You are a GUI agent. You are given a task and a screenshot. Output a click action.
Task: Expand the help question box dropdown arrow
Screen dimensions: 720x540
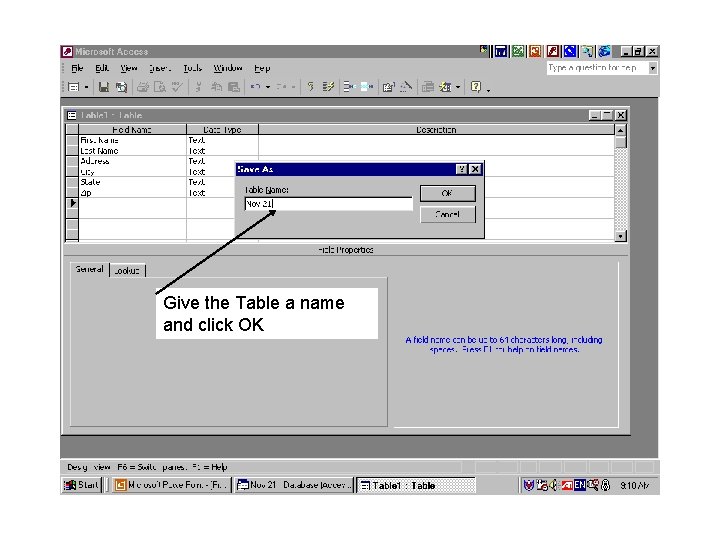(652, 68)
